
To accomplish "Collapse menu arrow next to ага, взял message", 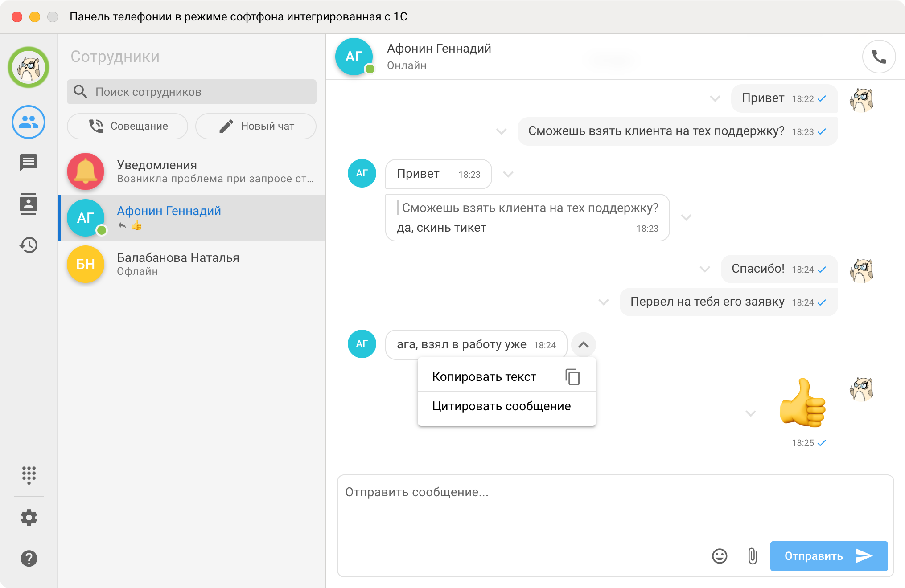I will pos(584,345).
